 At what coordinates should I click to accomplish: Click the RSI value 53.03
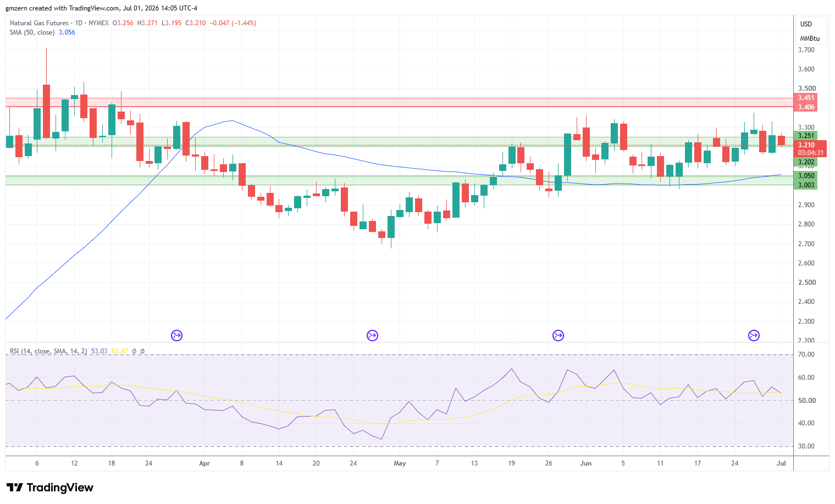tap(99, 351)
